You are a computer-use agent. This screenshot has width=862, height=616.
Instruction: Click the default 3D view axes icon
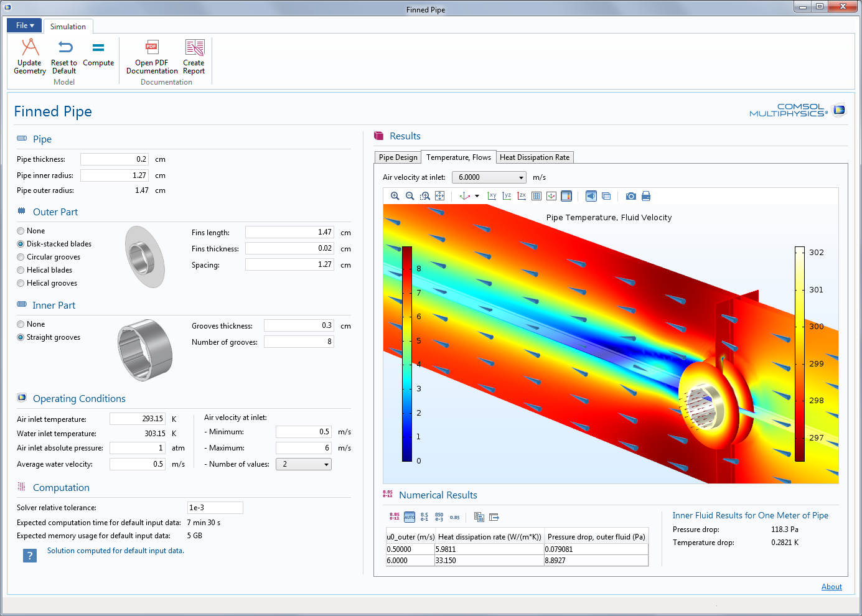click(465, 196)
